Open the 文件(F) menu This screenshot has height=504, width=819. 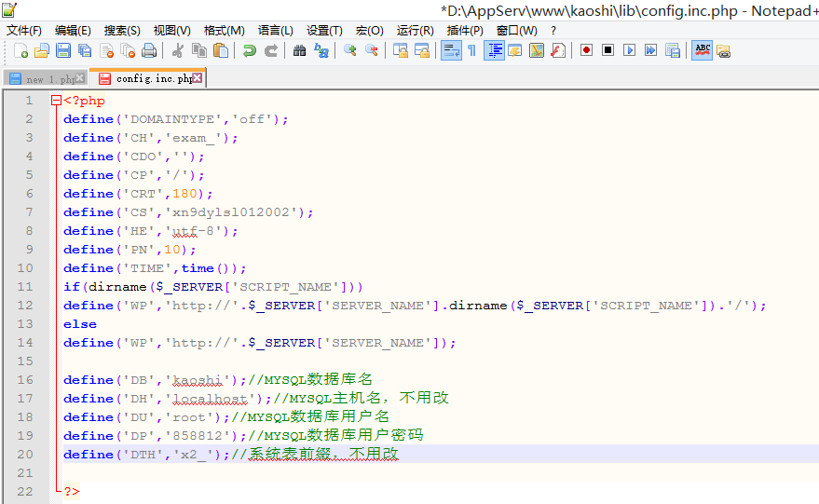coord(23,31)
